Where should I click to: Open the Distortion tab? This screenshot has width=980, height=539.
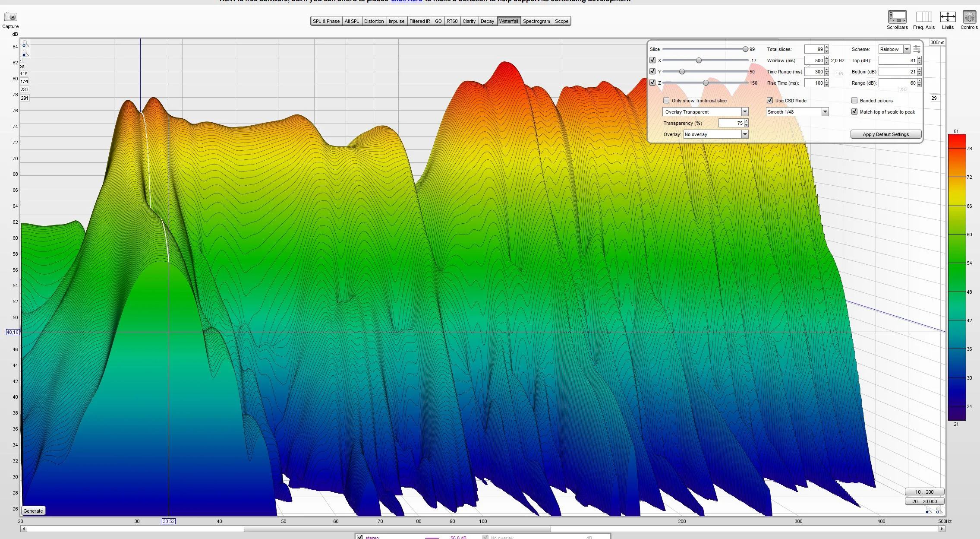[x=374, y=21]
